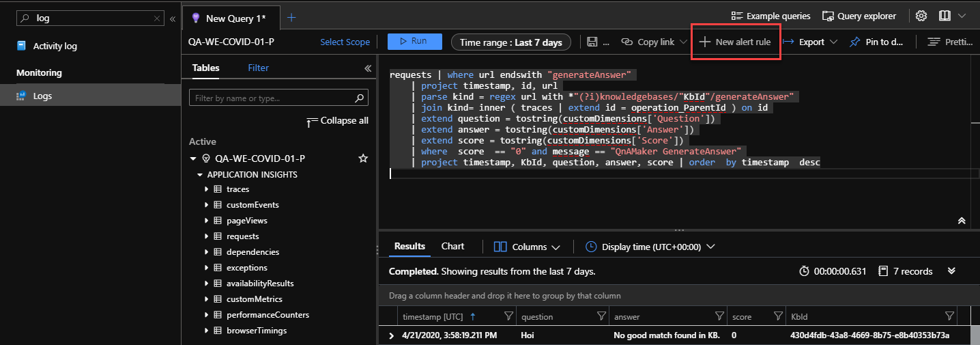Viewport: 980px width, 345px height.
Task: Create a New alert rule
Action: 735,42
